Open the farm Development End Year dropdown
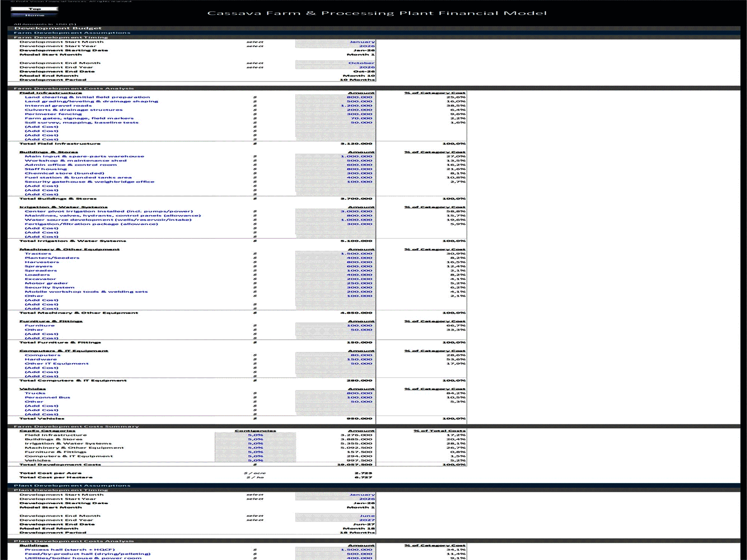The width and height of the screenshot is (747, 560). 335,67
